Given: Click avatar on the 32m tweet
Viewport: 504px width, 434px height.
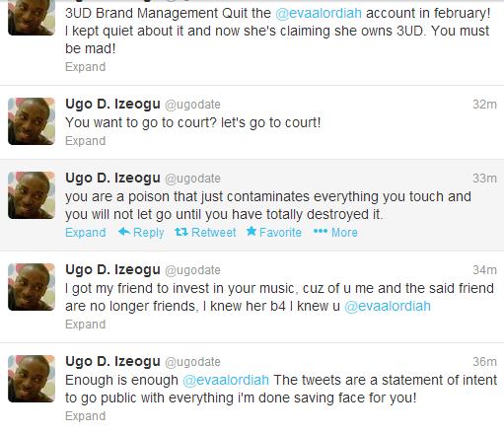Looking at the screenshot, I should [32, 121].
